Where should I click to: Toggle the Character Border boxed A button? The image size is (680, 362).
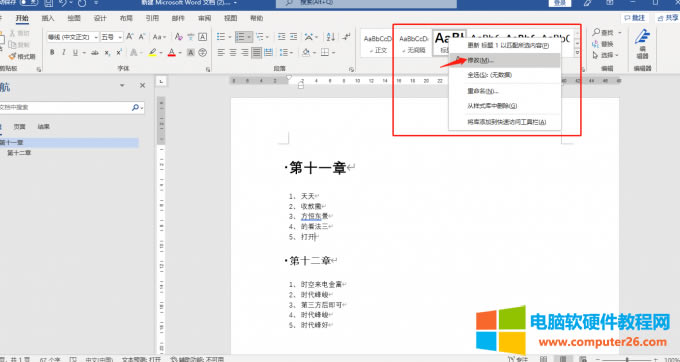click(203, 37)
